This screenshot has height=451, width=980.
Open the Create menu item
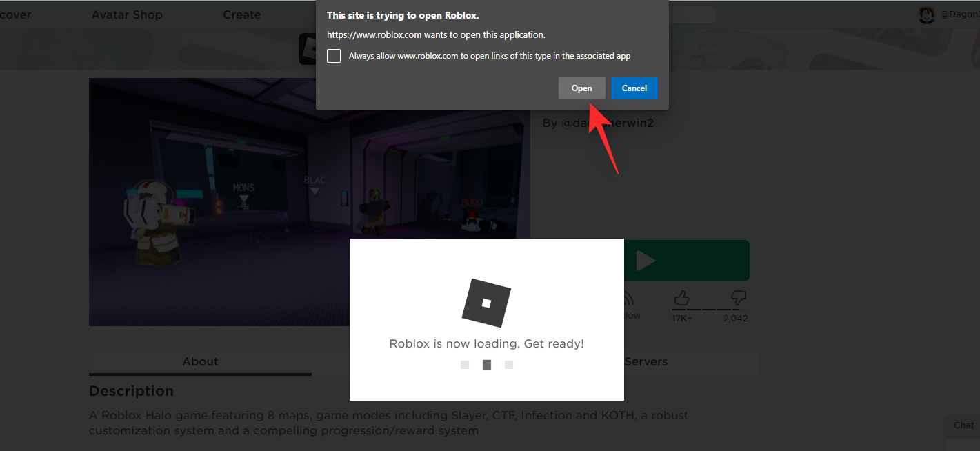coord(241,14)
